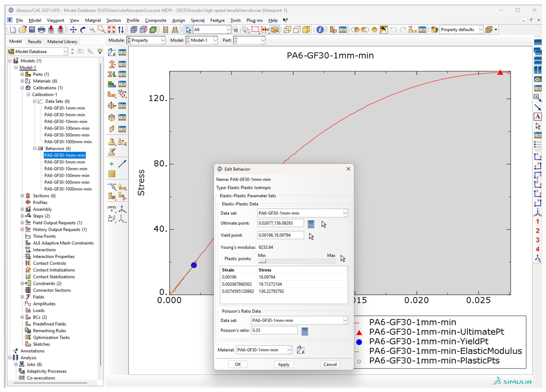Open the Material dropdown in Edit Behavior

[289, 350]
